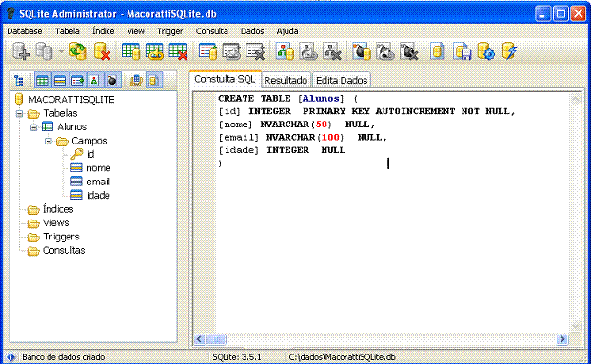Collapse the Alunos table node
Viewport: 591px width, 364px height.
[33, 127]
